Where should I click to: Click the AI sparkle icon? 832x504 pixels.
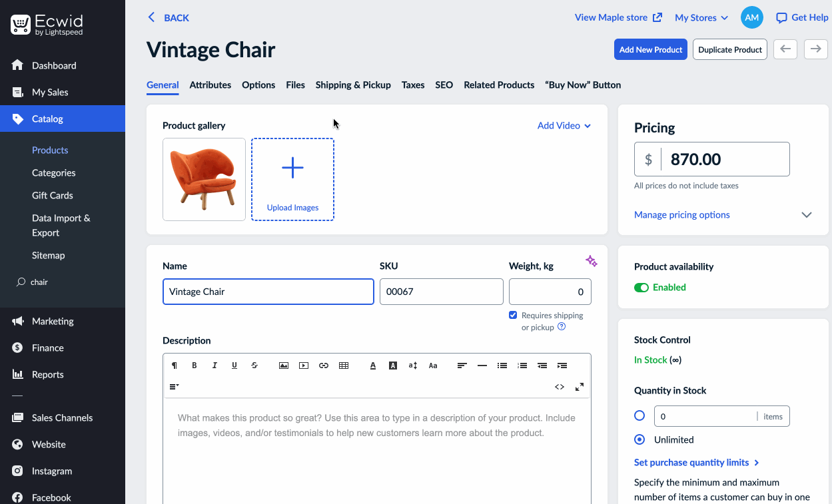pos(592,261)
